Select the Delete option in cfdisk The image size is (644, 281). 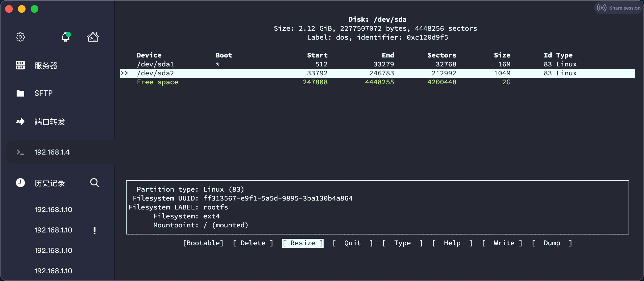253,243
